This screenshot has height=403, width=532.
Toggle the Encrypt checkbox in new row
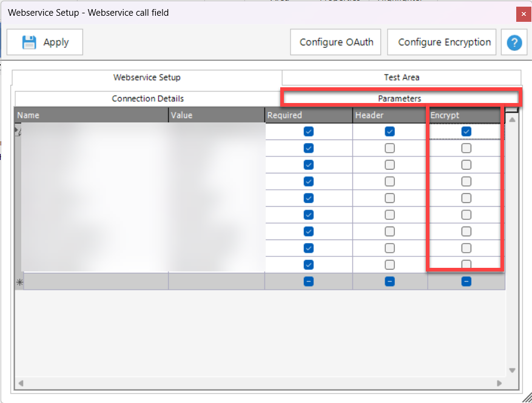click(x=466, y=281)
